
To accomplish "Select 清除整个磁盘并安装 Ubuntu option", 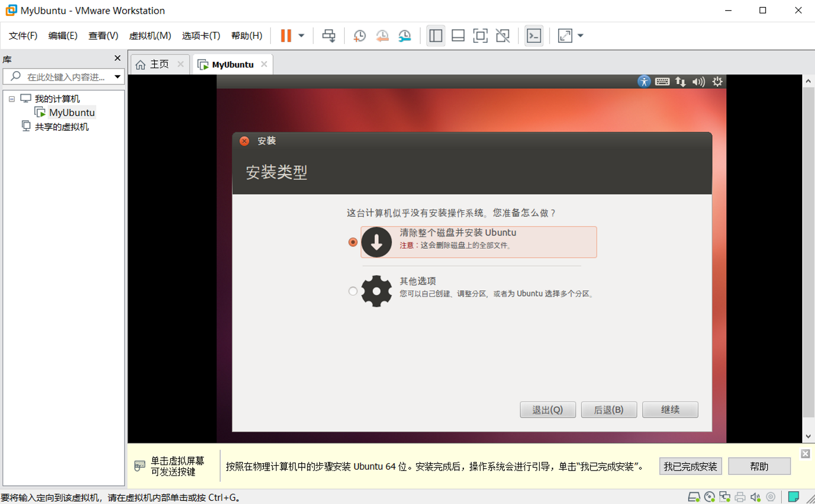I will point(352,242).
